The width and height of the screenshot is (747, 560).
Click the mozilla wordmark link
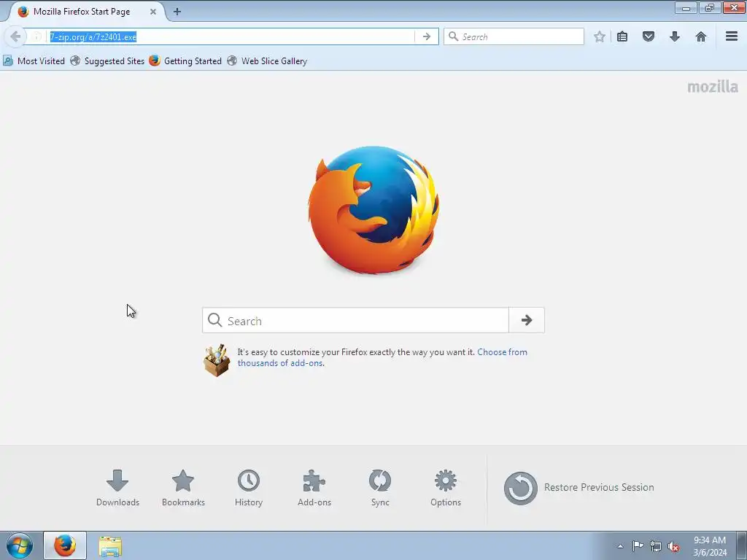[x=713, y=87]
